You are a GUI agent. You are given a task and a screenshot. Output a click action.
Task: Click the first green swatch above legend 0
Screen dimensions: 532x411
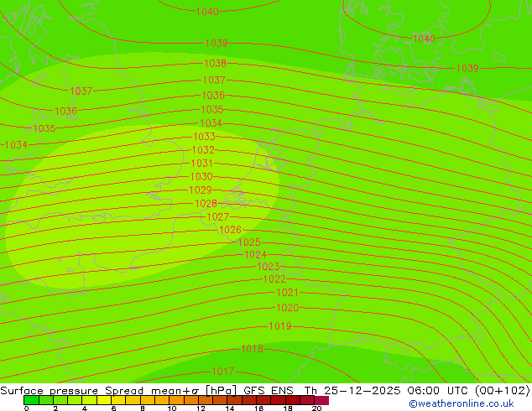pyautogui.click(x=31, y=400)
